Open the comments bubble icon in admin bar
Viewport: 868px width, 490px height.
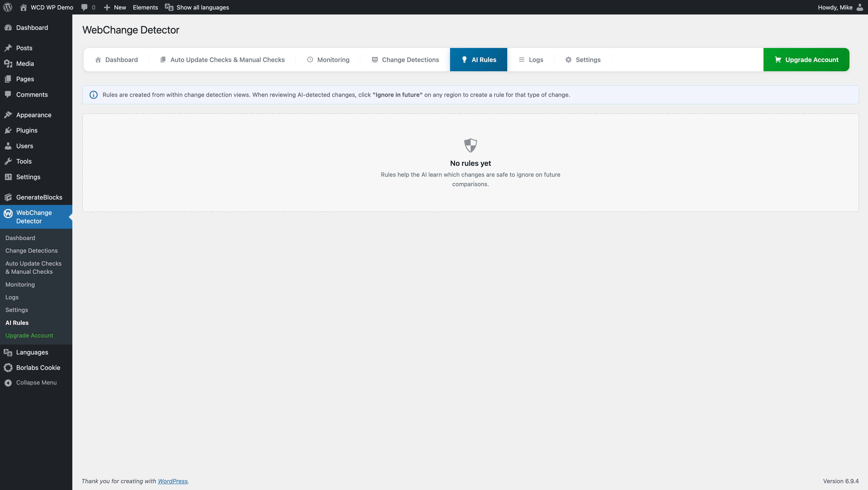[84, 7]
